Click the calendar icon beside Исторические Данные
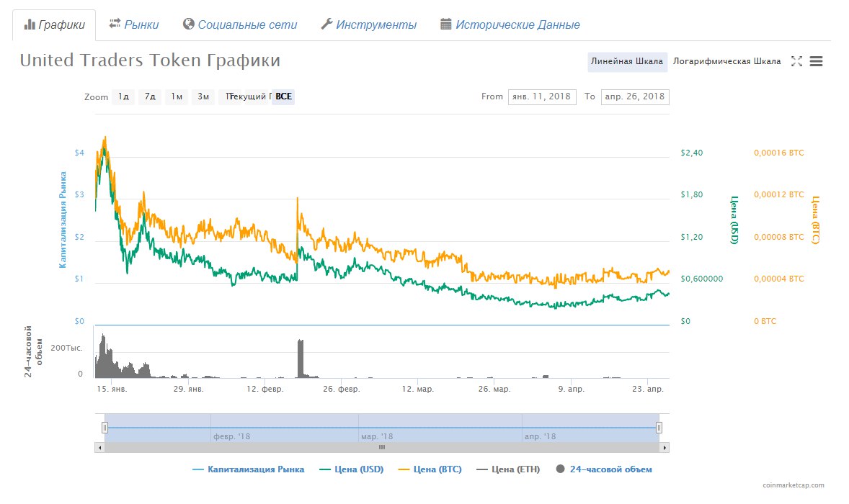 click(x=445, y=24)
